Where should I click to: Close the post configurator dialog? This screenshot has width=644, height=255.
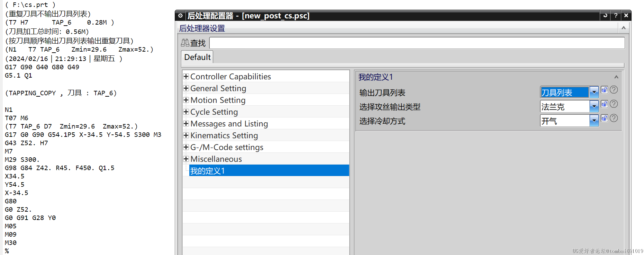coord(626,16)
